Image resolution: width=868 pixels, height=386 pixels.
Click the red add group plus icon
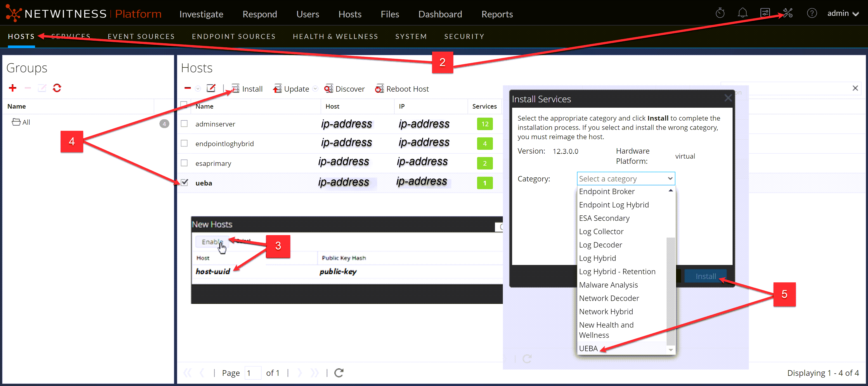point(12,88)
